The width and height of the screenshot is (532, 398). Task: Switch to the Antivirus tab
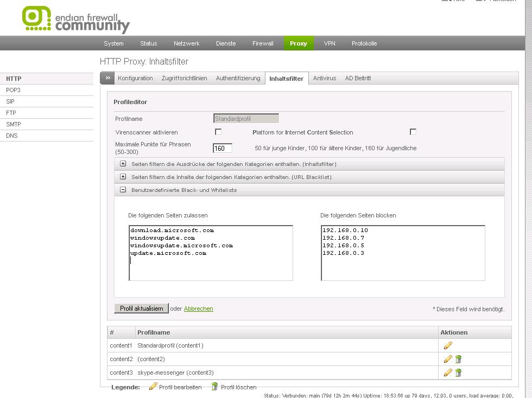pyautogui.click(x=324, y=78)
